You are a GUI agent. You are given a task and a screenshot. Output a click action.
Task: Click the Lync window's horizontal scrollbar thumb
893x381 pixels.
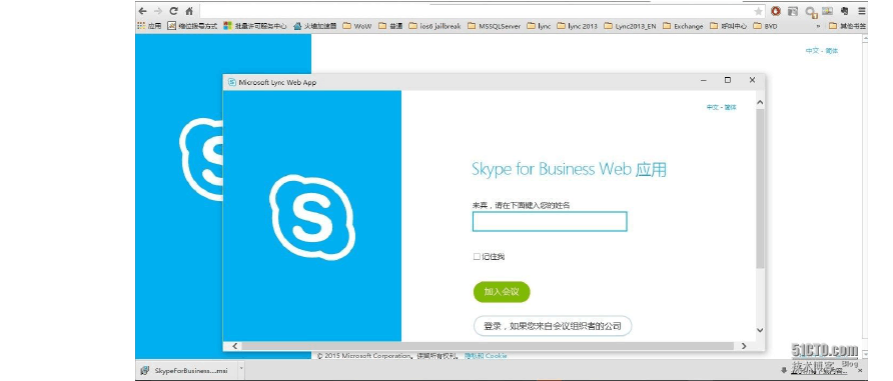(488, 346)
